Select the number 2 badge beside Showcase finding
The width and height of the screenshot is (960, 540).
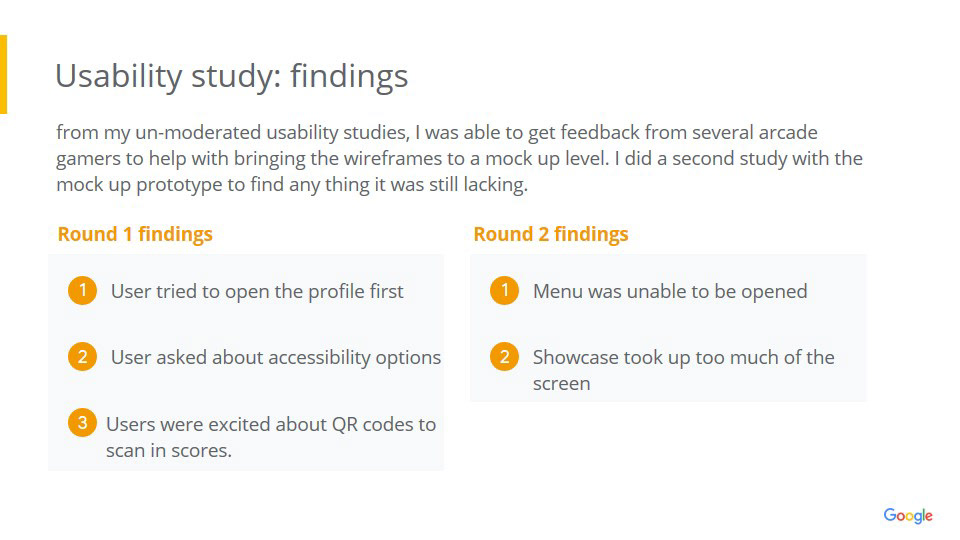tap(504, 357)
